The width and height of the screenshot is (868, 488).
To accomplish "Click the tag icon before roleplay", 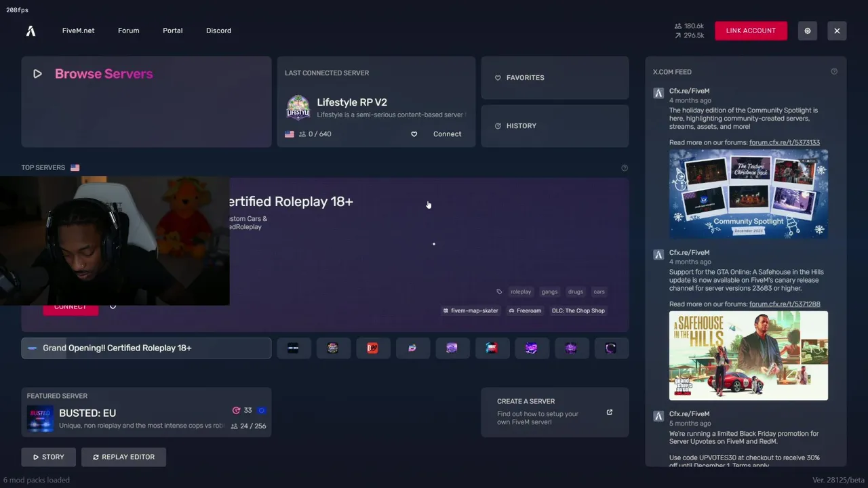I will point(499,291).
